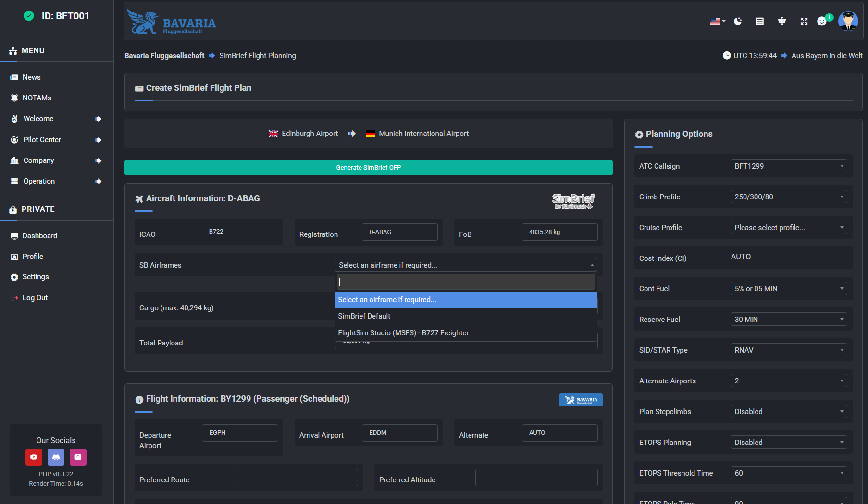Open the Alternate Airports dropdown
The height and width of the screenshot is (504, 868).
tap(789, 381)
